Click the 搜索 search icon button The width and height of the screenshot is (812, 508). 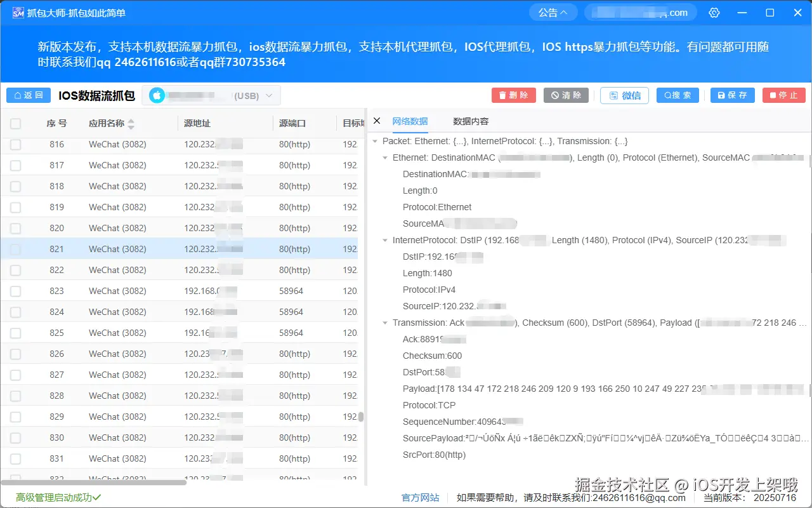click(x=677, y=95)
